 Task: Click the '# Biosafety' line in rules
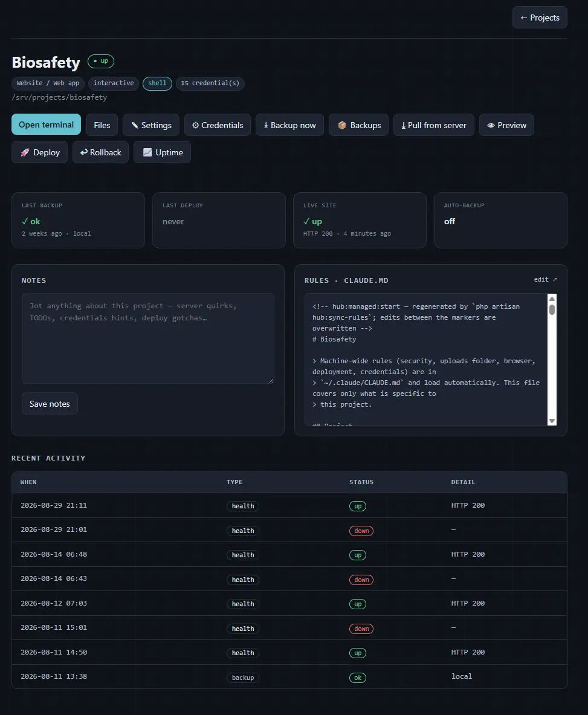tap(334, 339)
